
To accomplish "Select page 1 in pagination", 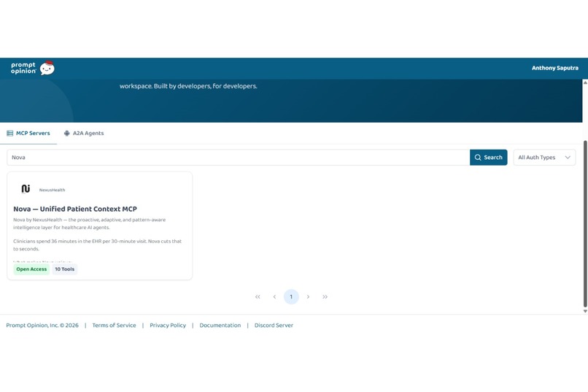I will click(291, 296).
